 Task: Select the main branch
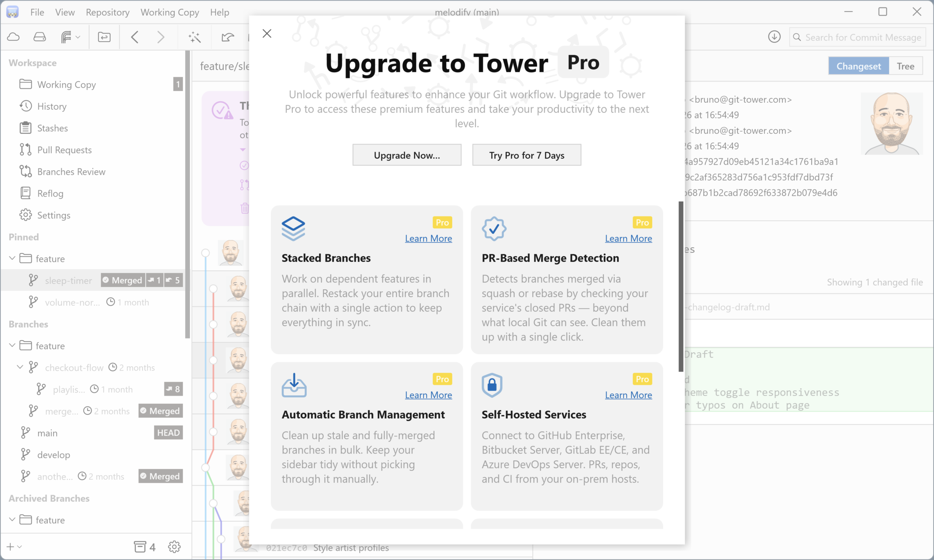[93, 433]
